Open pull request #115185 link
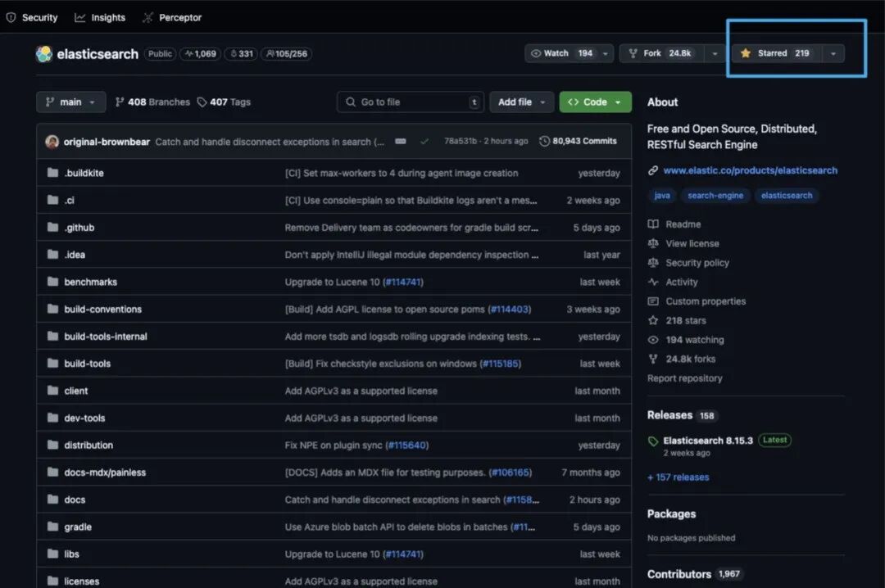This screenshot has height=588, width=885. click(x=500, y=364)
